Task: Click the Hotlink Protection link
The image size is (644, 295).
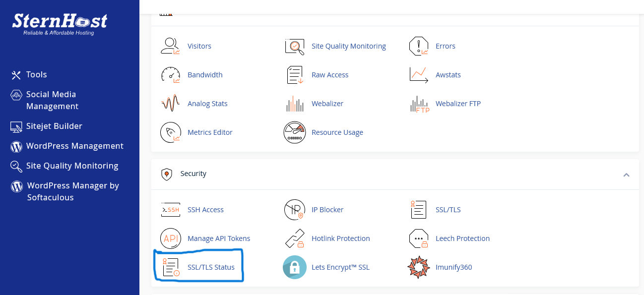Action: click(x=340, y=238)
